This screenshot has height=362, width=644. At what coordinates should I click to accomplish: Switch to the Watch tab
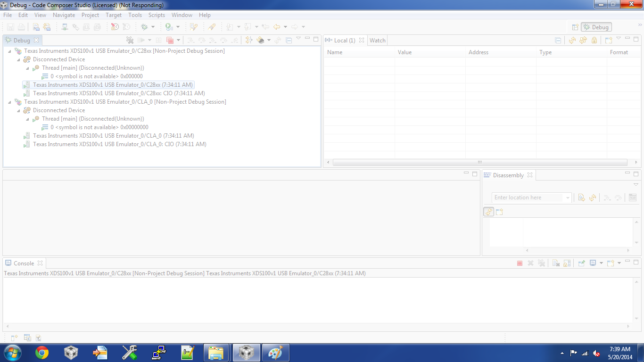click(377, 40)
